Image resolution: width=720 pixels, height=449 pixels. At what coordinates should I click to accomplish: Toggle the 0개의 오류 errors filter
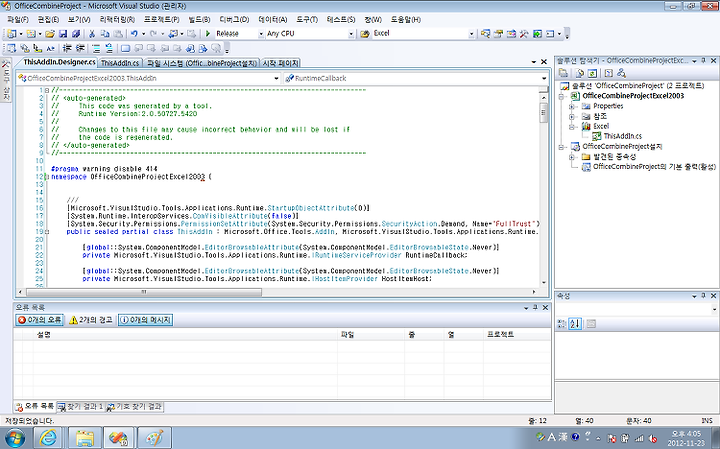click(39, 320)
